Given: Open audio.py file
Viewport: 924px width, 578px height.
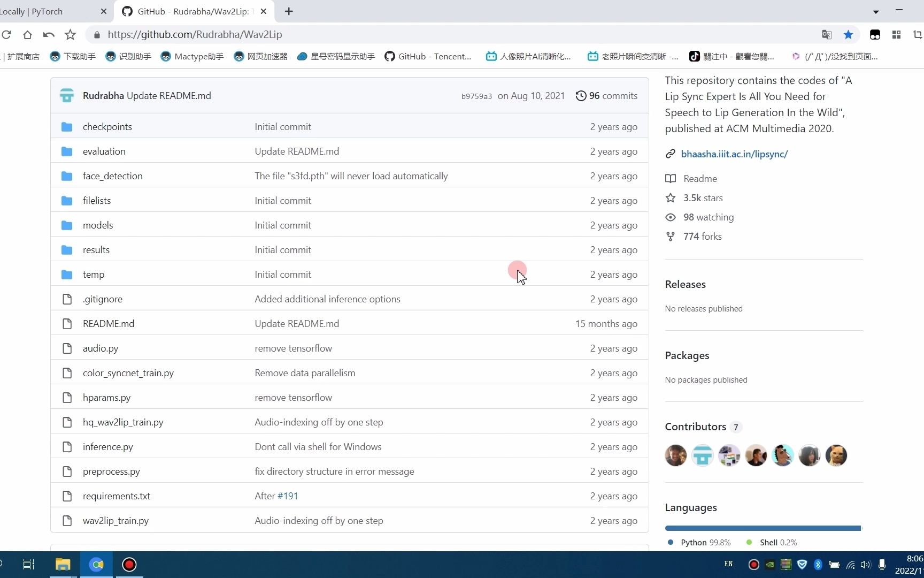Looking at the screenshot, I should click(101, 348).
